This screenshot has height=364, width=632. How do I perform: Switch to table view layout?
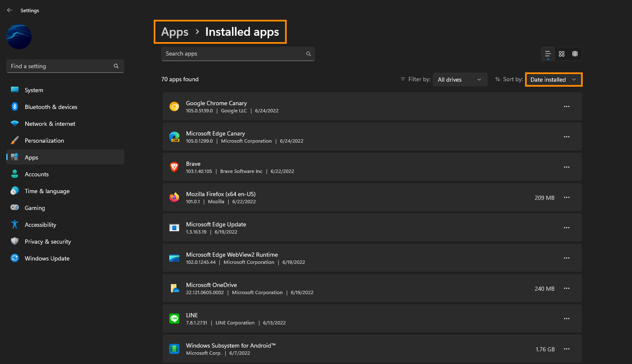pyautogui.click(x=575, y=54)
